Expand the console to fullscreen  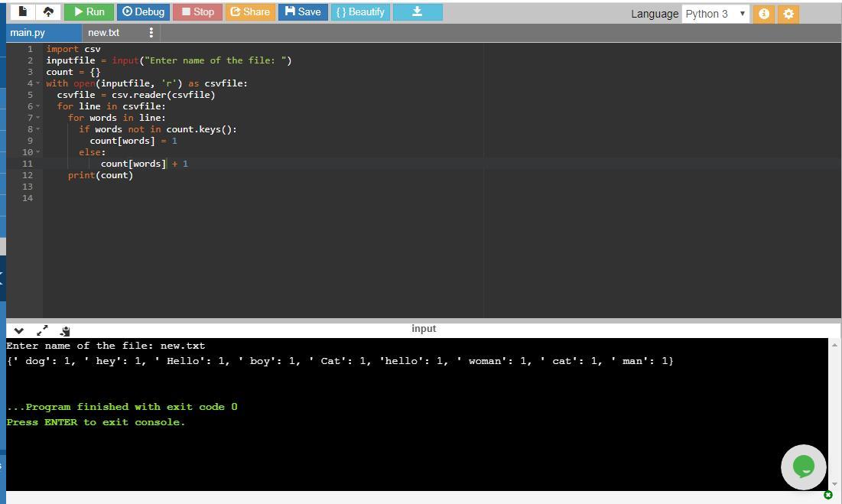click(42, 330)
